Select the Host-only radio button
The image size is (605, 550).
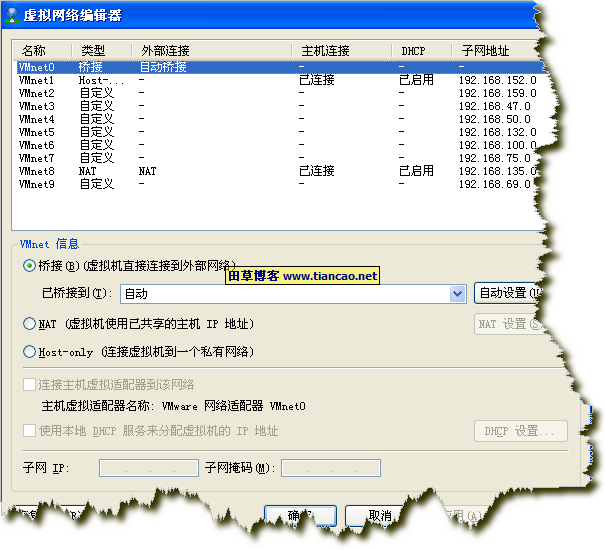pyautogui.click(x=29, y=352)
